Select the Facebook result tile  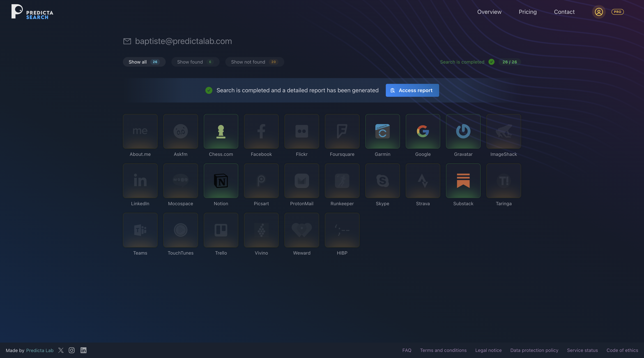261,131
